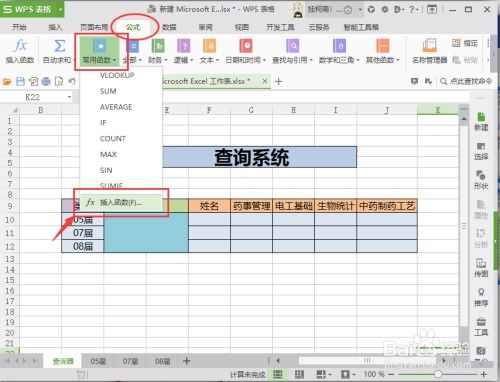Add a new sheet with plus button
This screenshot has width=500, height=382.
pos(187,361)
